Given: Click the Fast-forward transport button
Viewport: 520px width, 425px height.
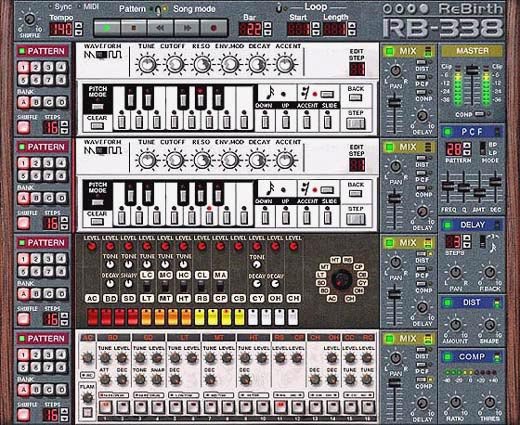Looking at the screenshot, I should click(187, 28).
